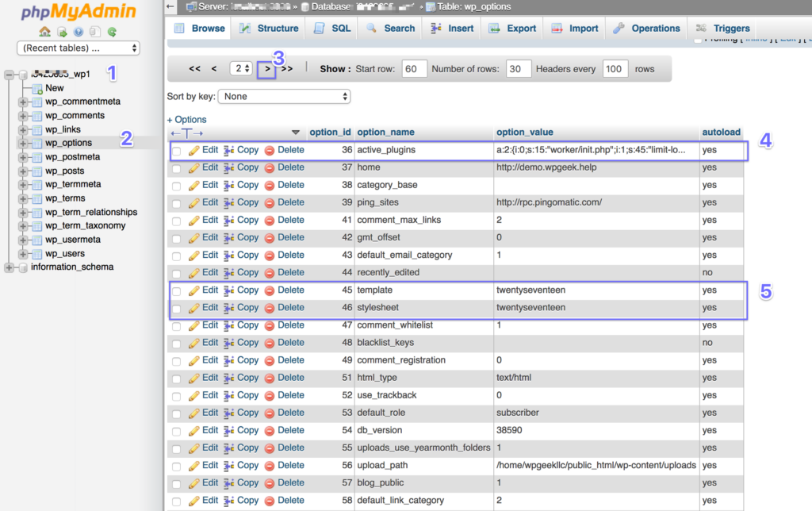This screenshot has width=812, height=511.
Task: Check the ping_sites row checkbox
Action: (177, 204)
